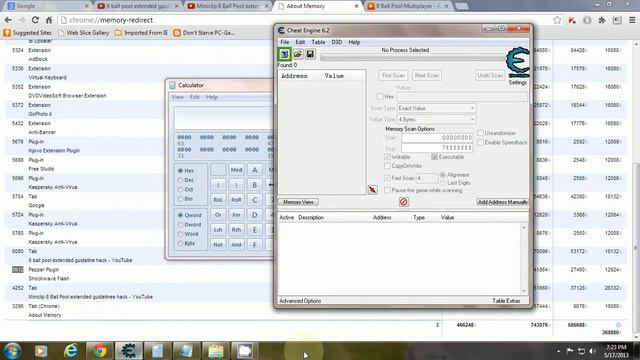The width and height of the screenshot is (640, 360).
Task: Check the CopyOnWrite option
Action: (387, 166)
